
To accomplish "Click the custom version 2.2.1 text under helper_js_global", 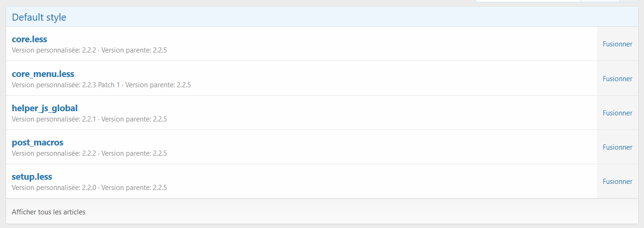I will point(89,119).
